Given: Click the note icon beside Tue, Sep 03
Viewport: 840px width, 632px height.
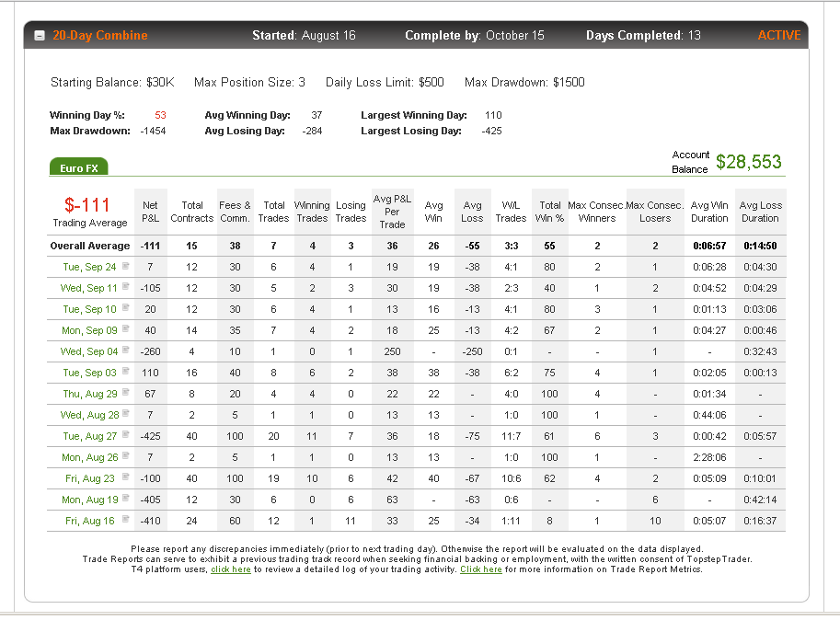Looking at the screenshot, I should (x=126, y=371).
